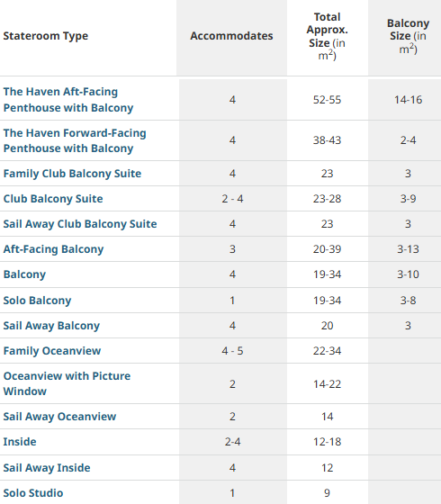
Task: Select the Club Balcony Suite link
Action: [53, 199]
